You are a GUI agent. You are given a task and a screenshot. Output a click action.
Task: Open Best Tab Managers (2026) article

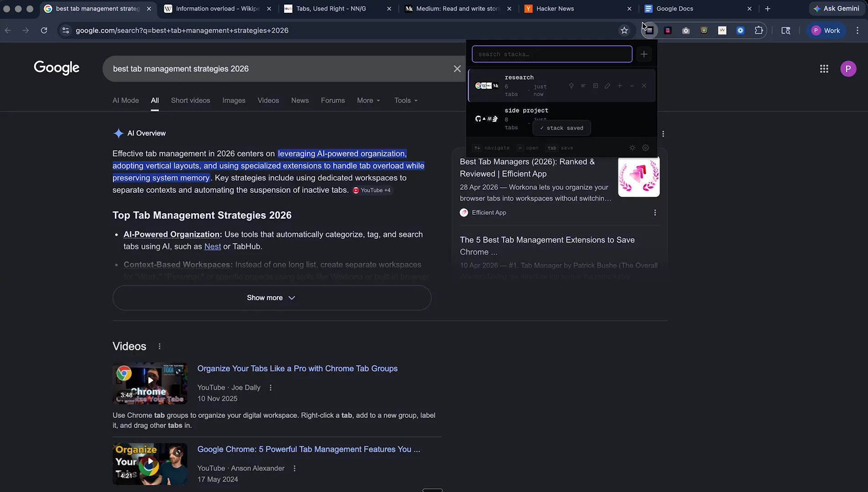(x=527, y=168)
